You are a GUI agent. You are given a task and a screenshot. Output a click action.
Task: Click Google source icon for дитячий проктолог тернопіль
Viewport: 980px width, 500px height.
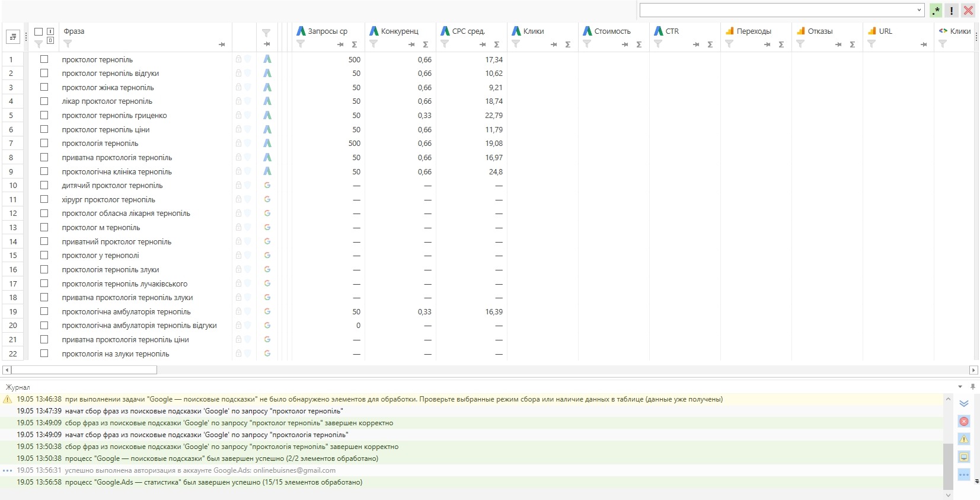coord(267,185)
